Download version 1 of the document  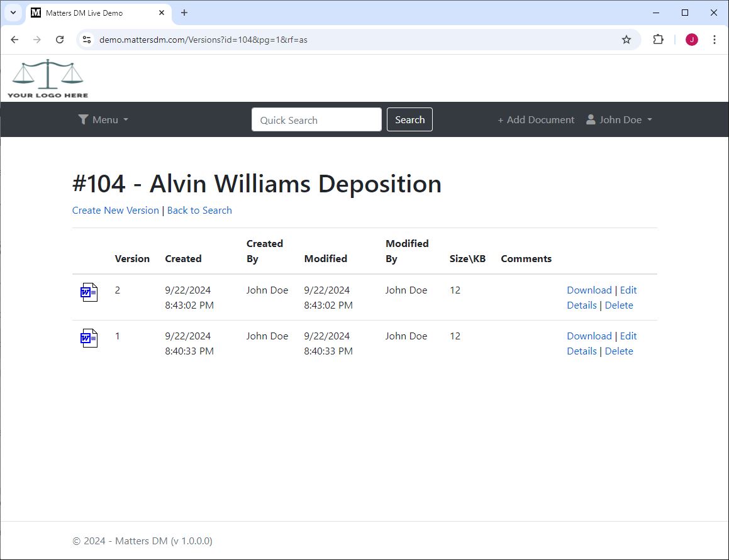coord(589,336)
